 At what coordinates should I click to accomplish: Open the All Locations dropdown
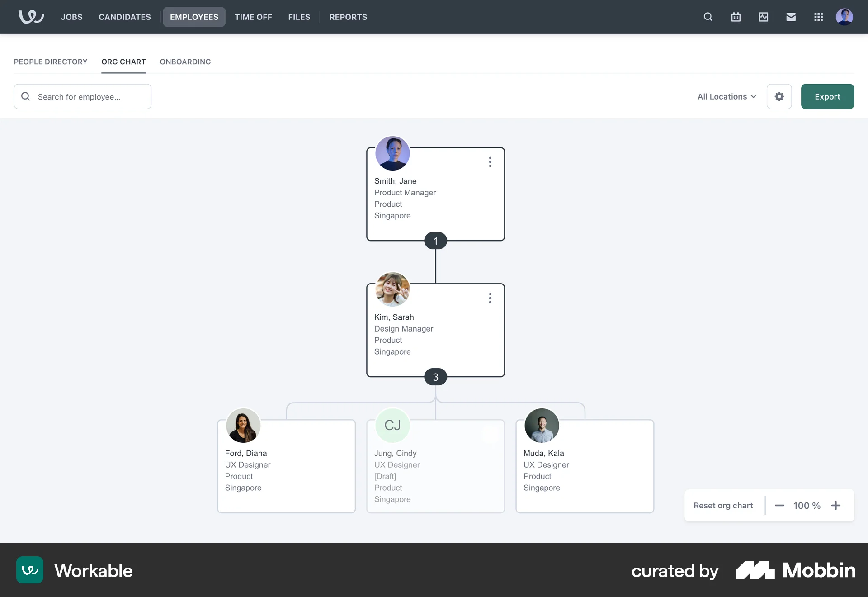pyautogui.click(x=726, y=96)
